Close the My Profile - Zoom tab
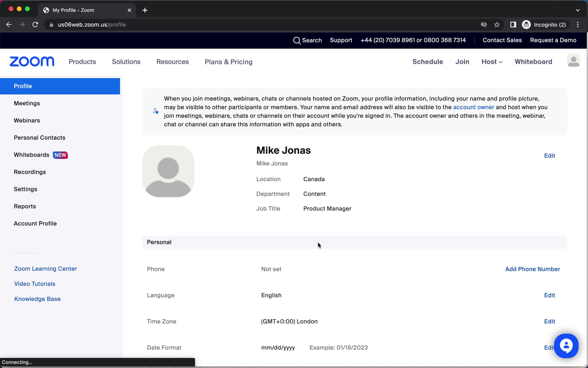This screenshot has height=368, width=588. [129, 10]
